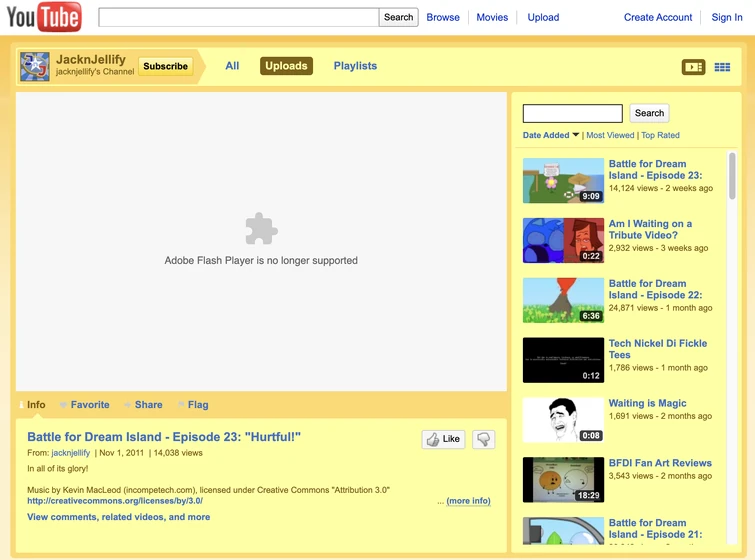The width and height of the screenshot is (755, 560).
Task: Open BFDI Fan Art Reviews thumbnail 18:29
Action: click(x=563, y=480)
